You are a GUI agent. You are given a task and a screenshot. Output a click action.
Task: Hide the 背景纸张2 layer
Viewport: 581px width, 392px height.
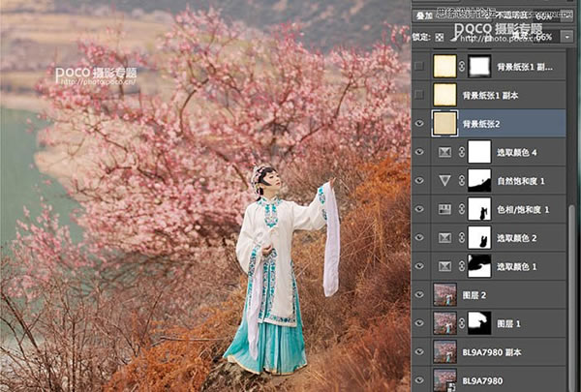pos(419,123)
